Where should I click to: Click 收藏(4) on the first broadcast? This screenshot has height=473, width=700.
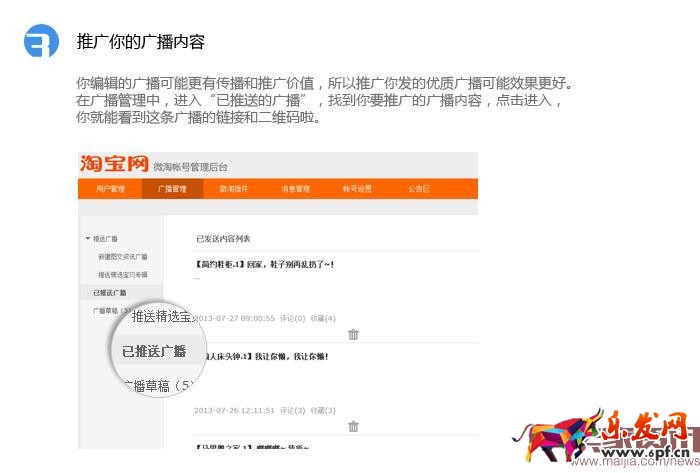pos(323,318)
